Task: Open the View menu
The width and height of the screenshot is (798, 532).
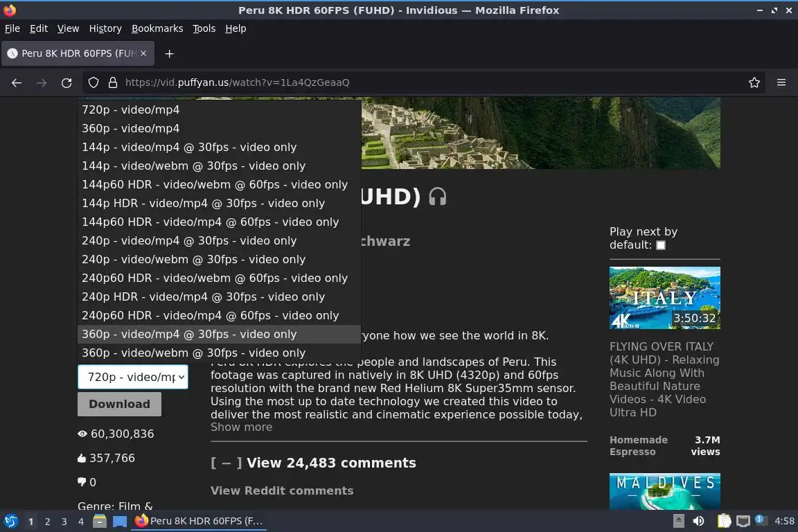Action: click(68, 28)
